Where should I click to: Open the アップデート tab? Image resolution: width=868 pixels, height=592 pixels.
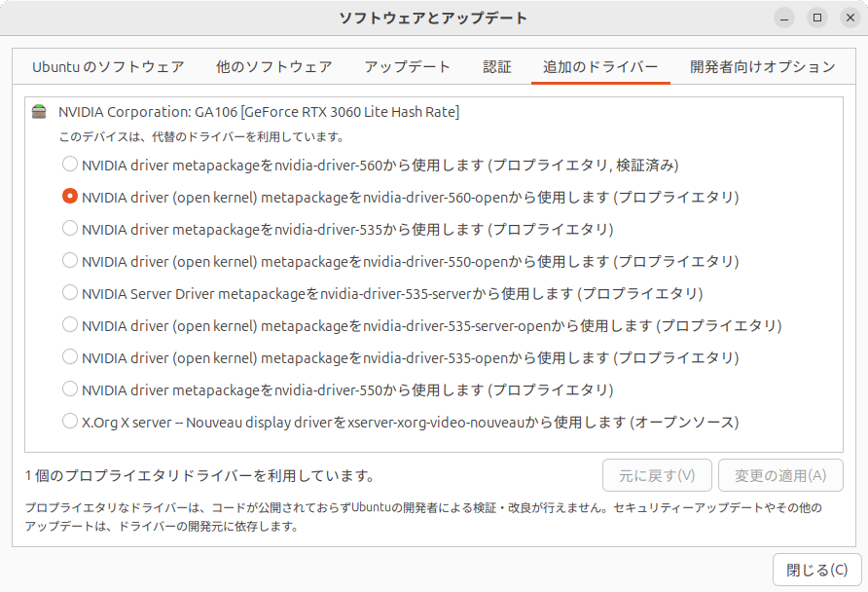point(408,67)
